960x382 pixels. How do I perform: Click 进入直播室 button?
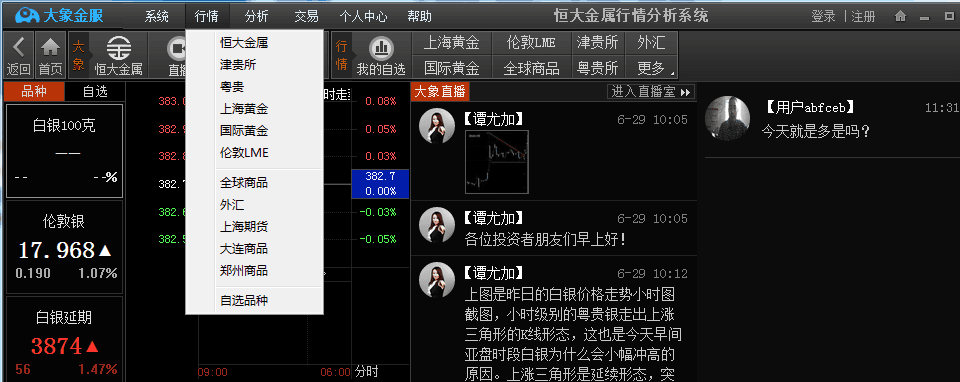tap(651, 92)
